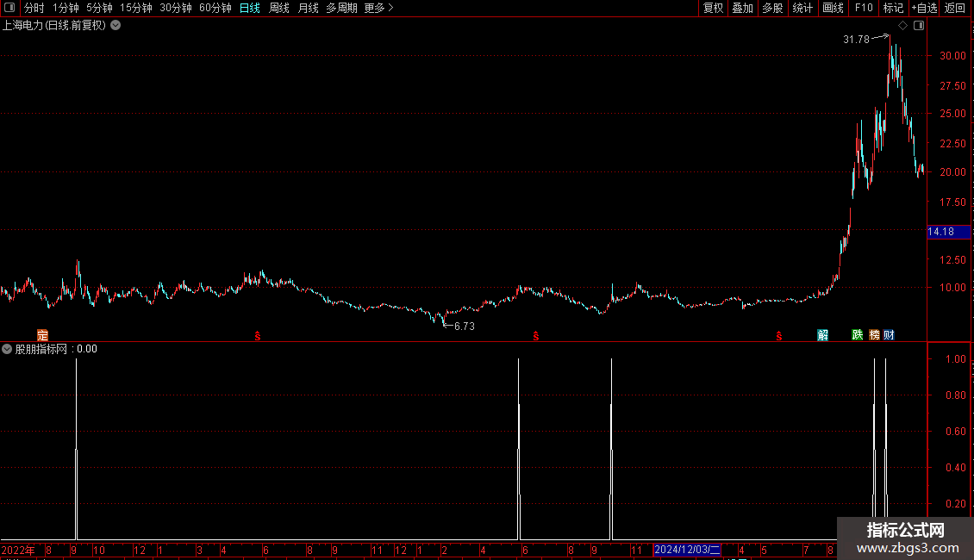This screenshot has height=560, width=974.
Task: Open the 多周期 multi-period view
Action: pyautogui.click(x=341, y=8)
